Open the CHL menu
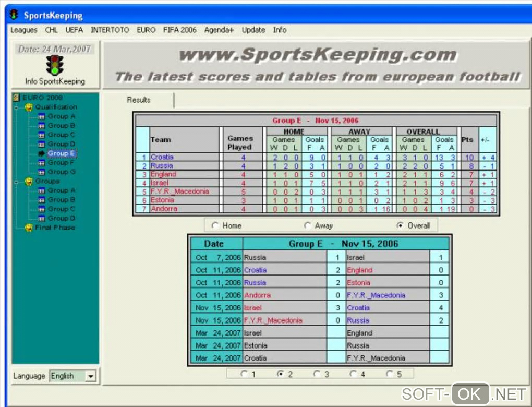 click(51, 30)
